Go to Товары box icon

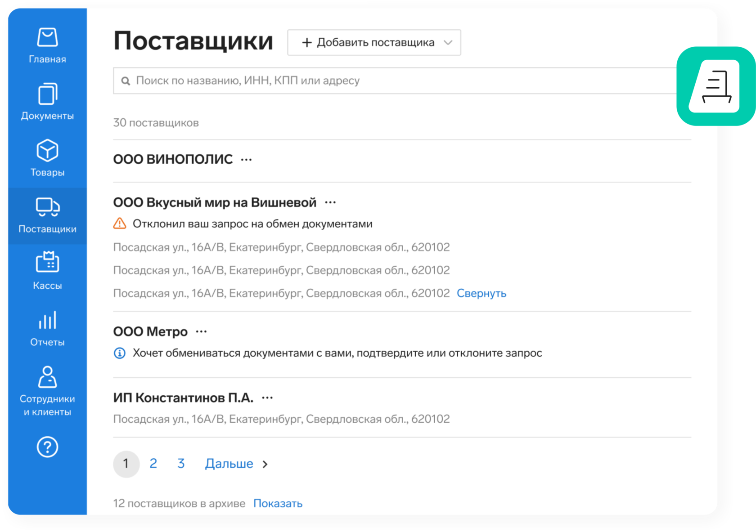click(47, 150)
